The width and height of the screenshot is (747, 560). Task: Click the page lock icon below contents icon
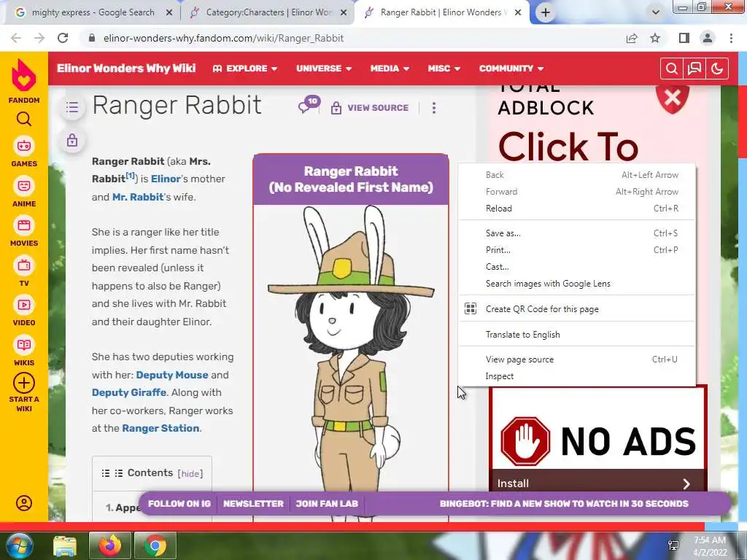(x=72, y=141)
